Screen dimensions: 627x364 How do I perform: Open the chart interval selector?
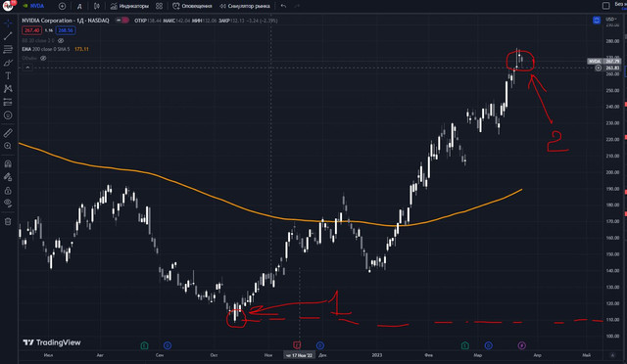79,6
